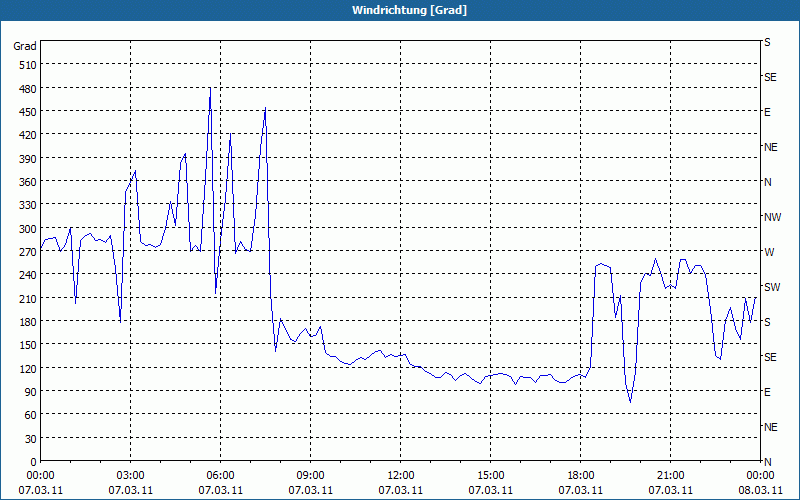This screenshot has height=500, width=800.
Task: Click the Grad unit label on the y-axis
Action: tap(24, 46)
